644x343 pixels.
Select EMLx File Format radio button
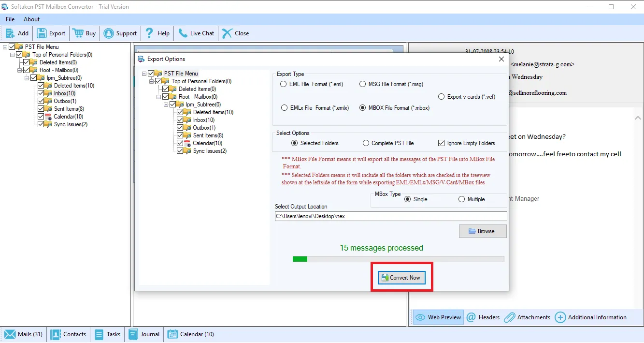point(284,108)
